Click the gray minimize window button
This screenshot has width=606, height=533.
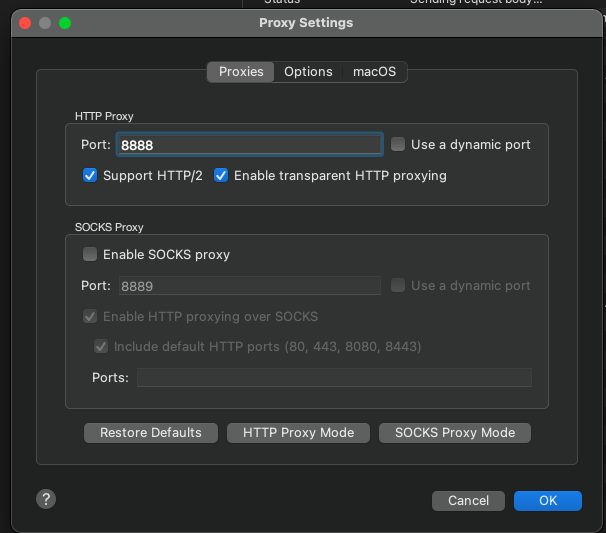[45, 23]
